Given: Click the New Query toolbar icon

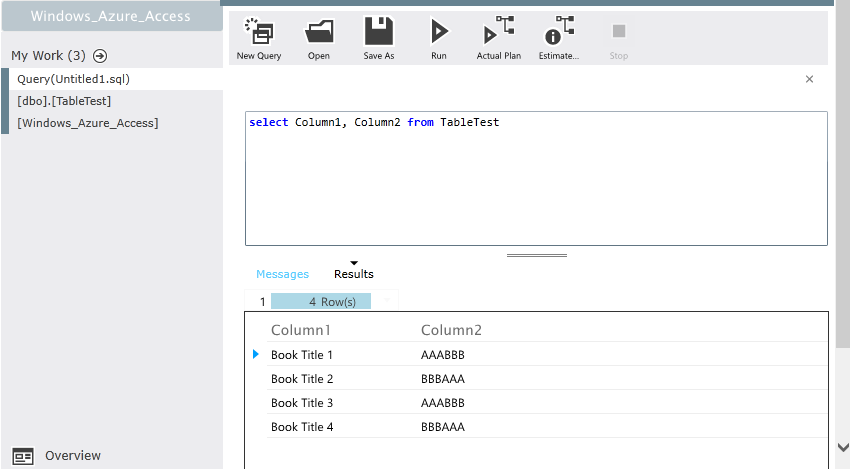Looking at the screenshot, I should point(259,34).
